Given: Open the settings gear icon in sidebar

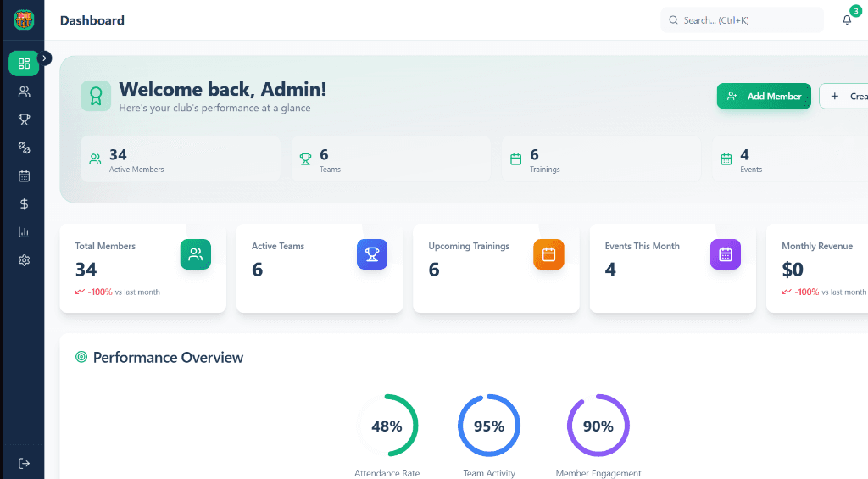Looking at the screenshot, I should (24, 260).
